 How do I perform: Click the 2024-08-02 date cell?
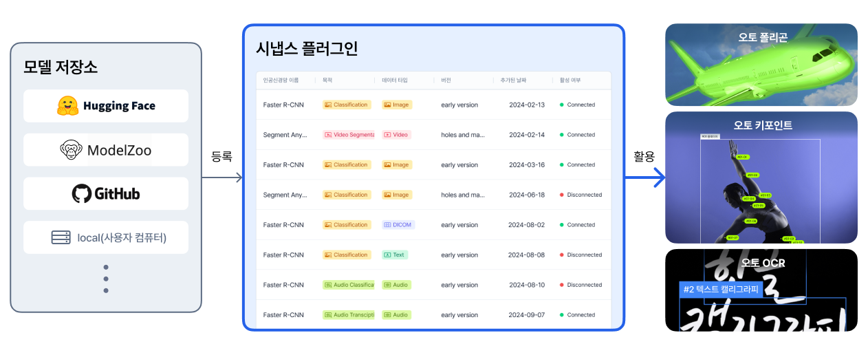(527, 225)
